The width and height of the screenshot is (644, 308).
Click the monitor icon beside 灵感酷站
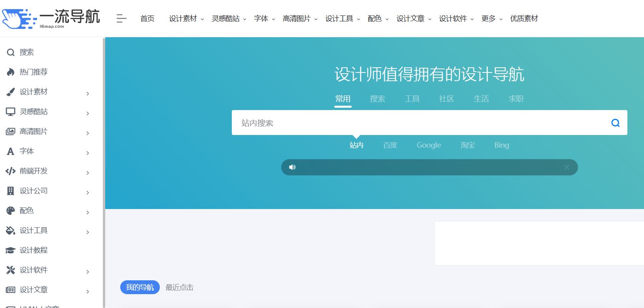11,112
